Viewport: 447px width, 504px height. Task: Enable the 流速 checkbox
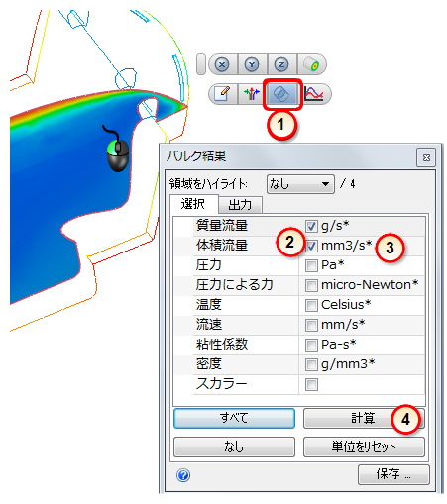pyautogui.click(x=311, y=325)
